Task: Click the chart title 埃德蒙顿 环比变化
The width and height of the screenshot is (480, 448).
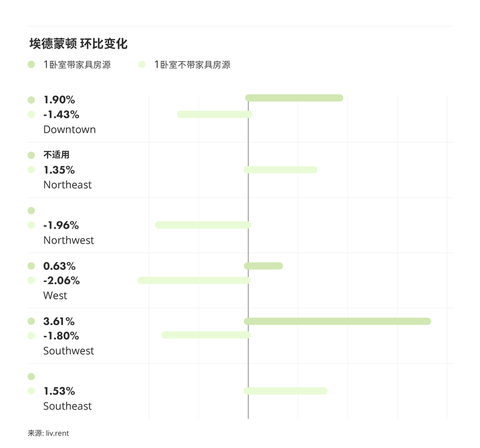Action: pos(78,44)
